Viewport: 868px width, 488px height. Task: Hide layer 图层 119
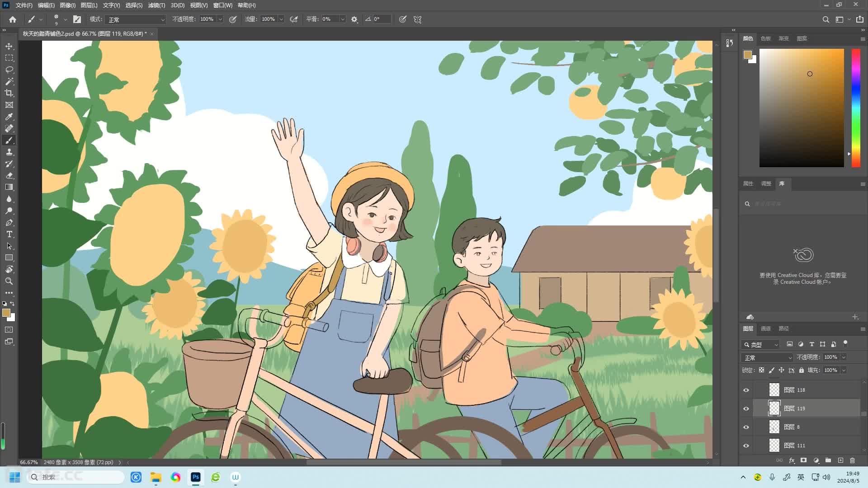(746, 408)
